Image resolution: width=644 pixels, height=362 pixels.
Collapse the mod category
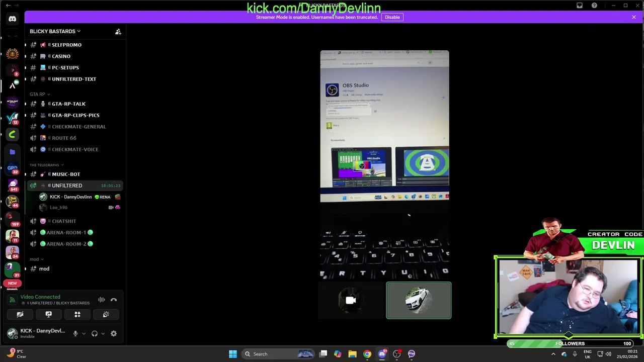click(x=36, y=259)
